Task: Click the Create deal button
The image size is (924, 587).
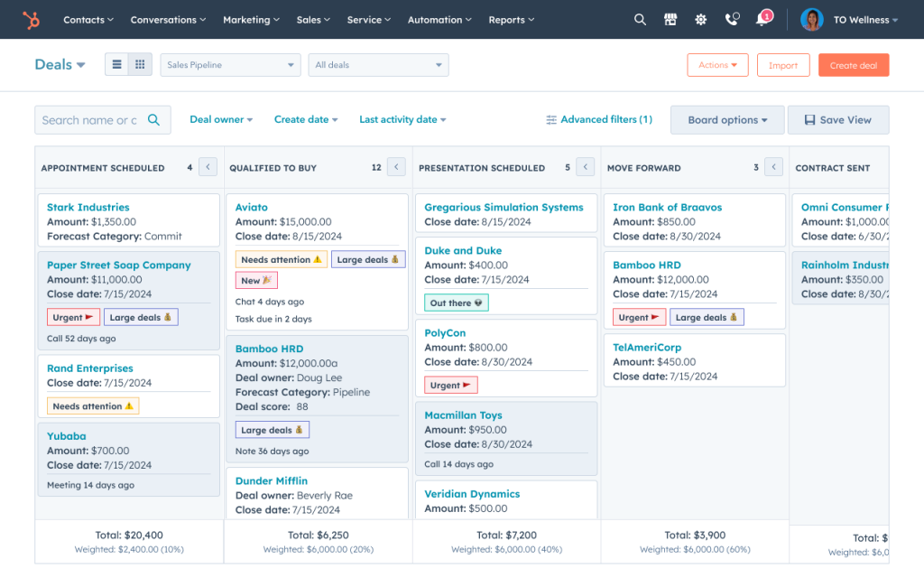Action: click(853, 64)
